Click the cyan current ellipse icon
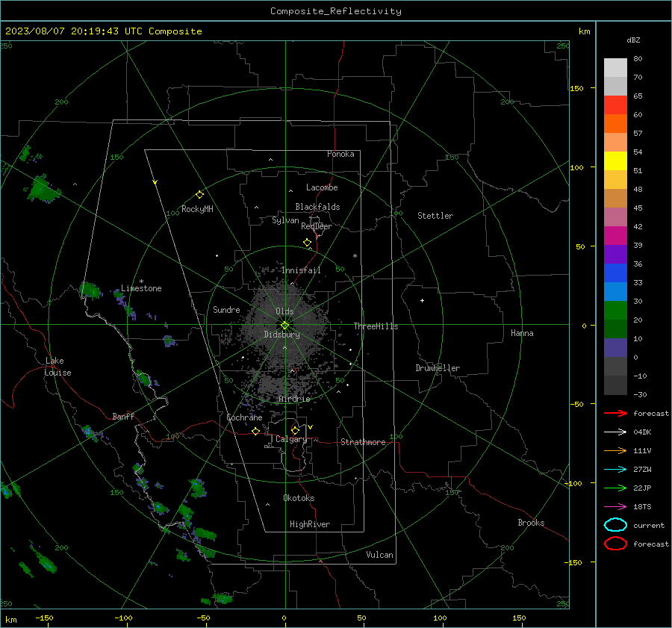Screen dimensions: 672x628 click(x=615, y=525)
